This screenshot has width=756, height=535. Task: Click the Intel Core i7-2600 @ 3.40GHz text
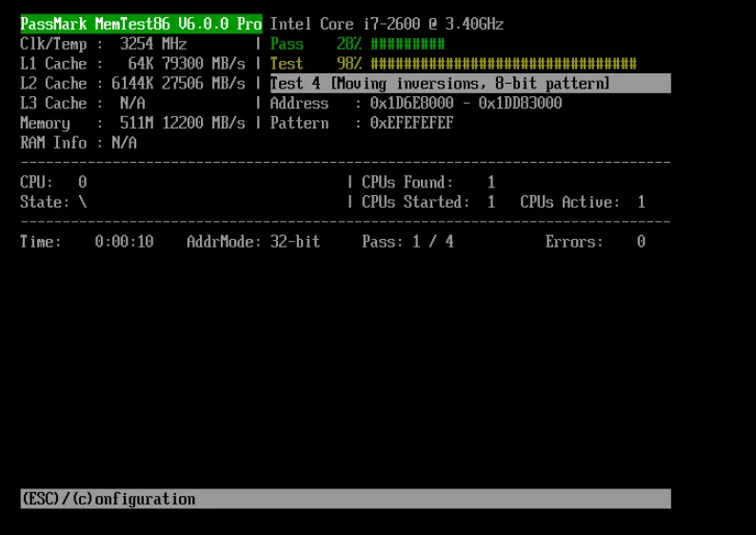387,24
